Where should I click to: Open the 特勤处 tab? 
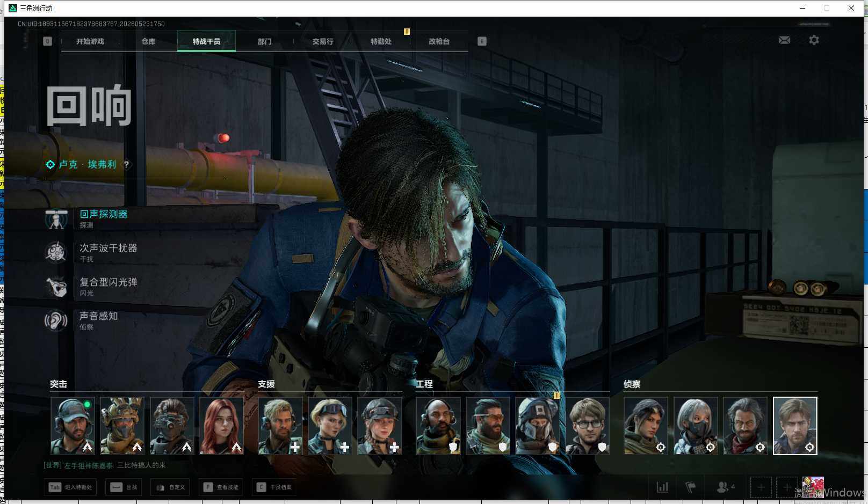pos(381,41)
